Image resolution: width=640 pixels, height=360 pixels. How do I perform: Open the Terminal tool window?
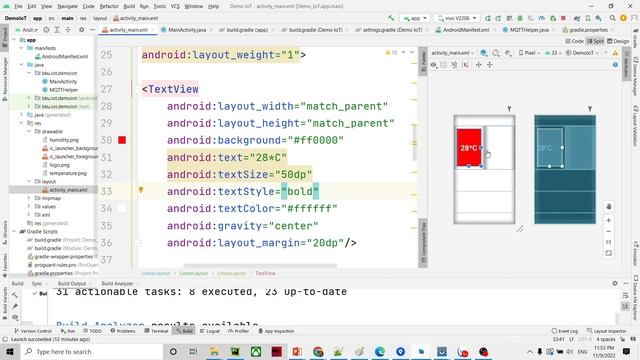[156, 331]
